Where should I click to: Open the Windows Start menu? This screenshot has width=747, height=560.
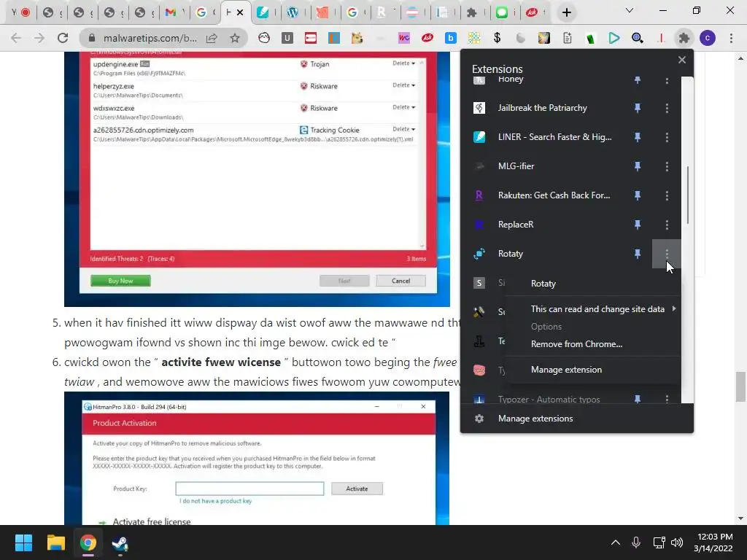(x=23, y=542)
